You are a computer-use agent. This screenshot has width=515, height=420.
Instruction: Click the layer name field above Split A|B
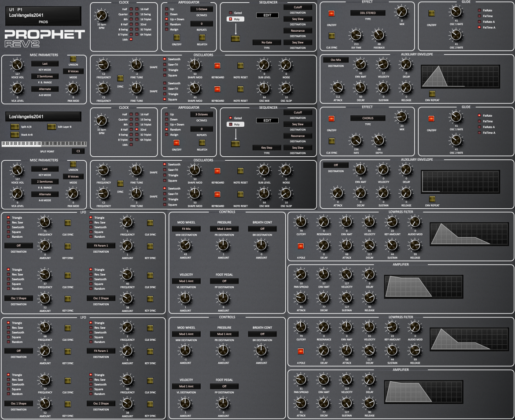[43, 117]
